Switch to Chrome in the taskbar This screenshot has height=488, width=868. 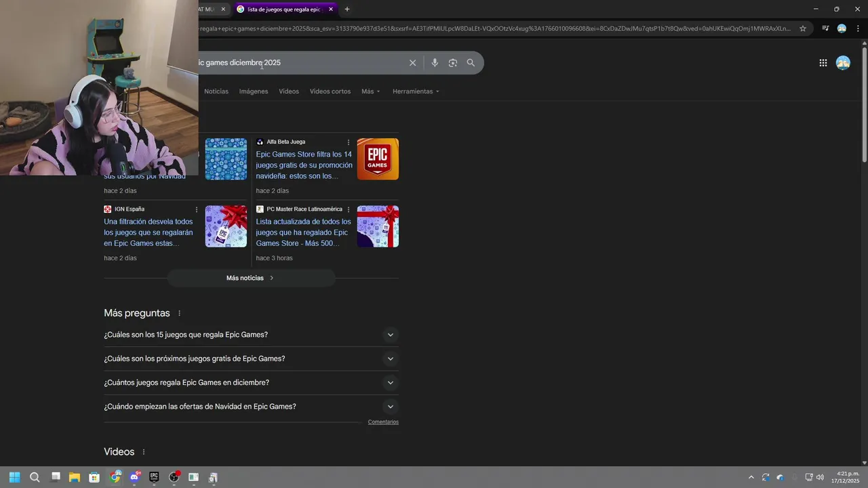pos(115,477)
